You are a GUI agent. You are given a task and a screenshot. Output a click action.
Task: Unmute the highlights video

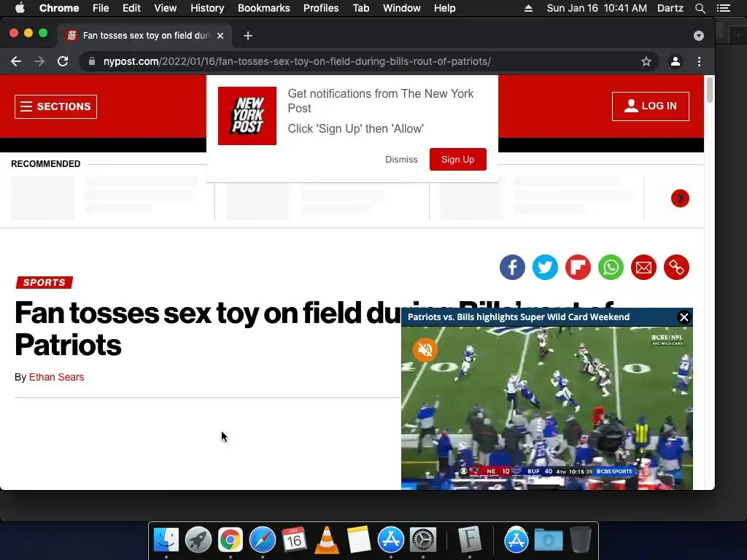pos(425,350)
